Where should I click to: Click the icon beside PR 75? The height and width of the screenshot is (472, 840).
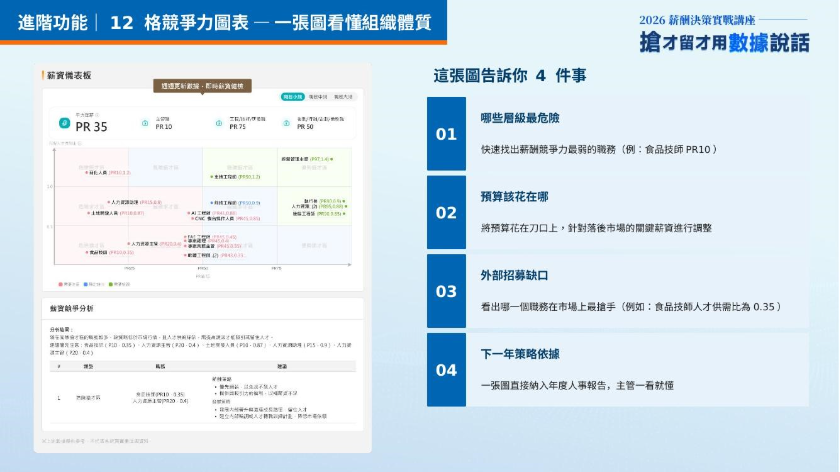[219, 123]
